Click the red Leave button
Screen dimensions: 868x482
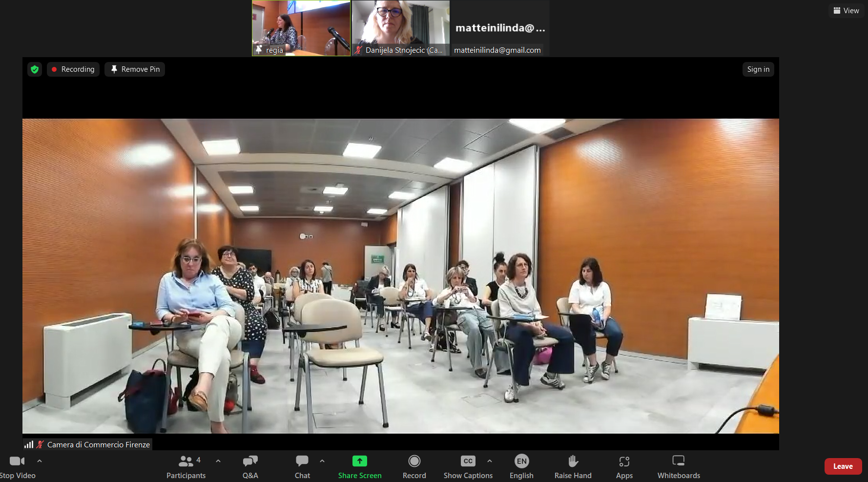click(843, 466)
